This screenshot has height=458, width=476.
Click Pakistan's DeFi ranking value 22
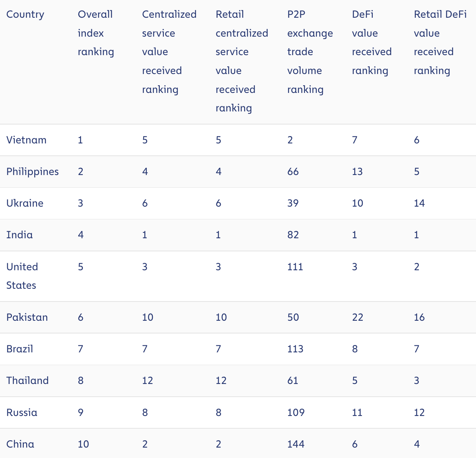(357, 317)
